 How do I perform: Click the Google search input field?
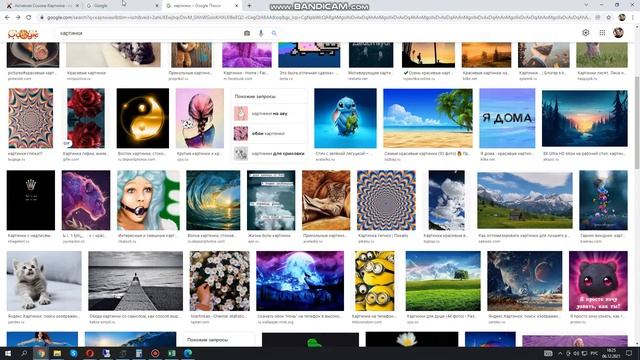point(149,33)
